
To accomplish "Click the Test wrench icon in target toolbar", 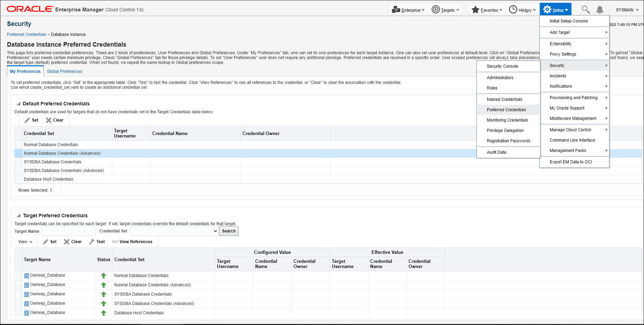I will point(92,242).
